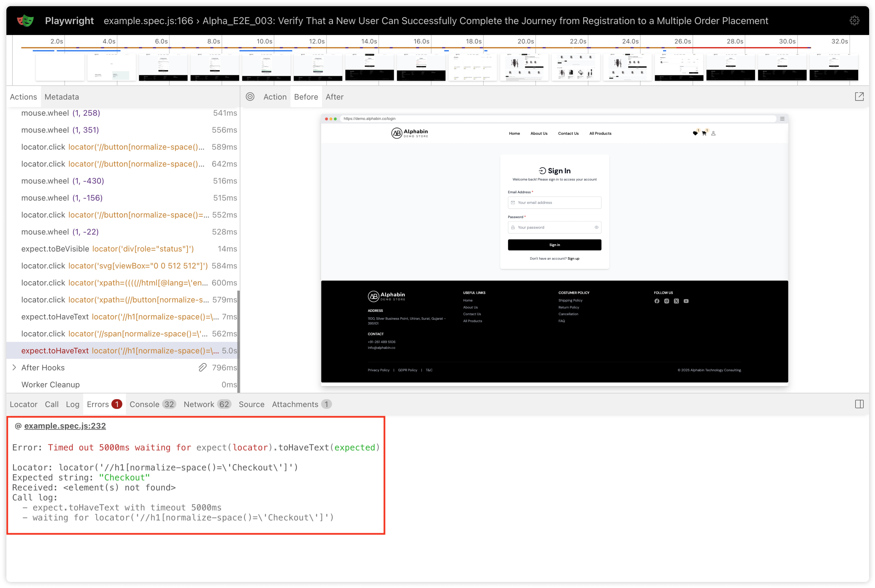Open the Network tab
Image resolution: width=875 pixels, height=588 pixels.
coord(207,404)
